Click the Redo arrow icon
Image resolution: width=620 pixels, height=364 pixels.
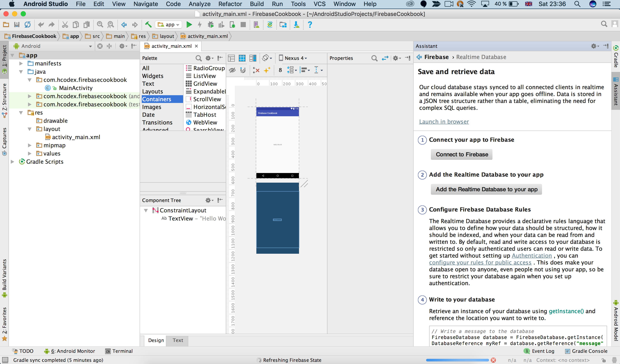pos(51,25)
